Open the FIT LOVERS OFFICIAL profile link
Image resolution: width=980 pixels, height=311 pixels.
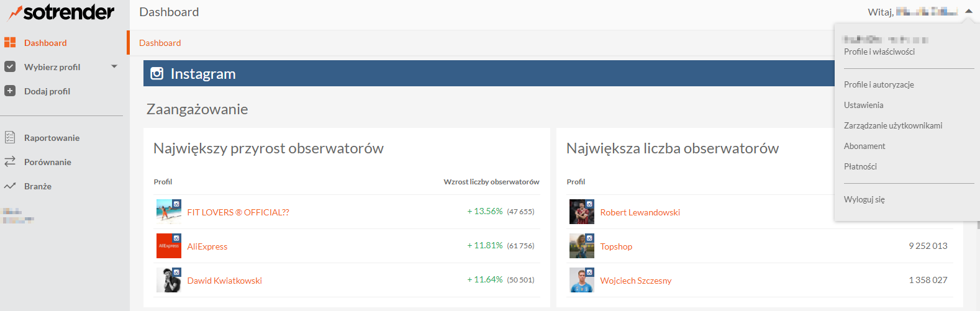pos(238,212)
